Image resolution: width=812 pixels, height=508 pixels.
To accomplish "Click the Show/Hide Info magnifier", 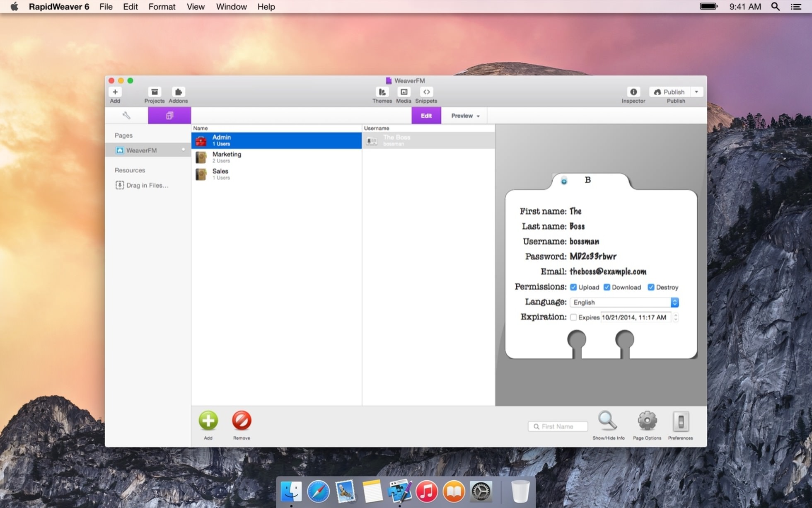I will coord(608,421).
